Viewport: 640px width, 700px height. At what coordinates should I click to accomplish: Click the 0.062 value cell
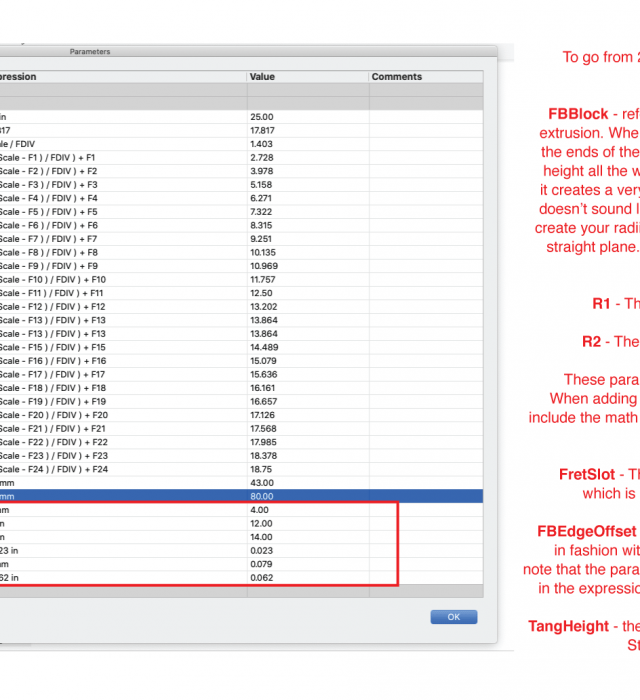pyautogui.click(x=307, y=578)
